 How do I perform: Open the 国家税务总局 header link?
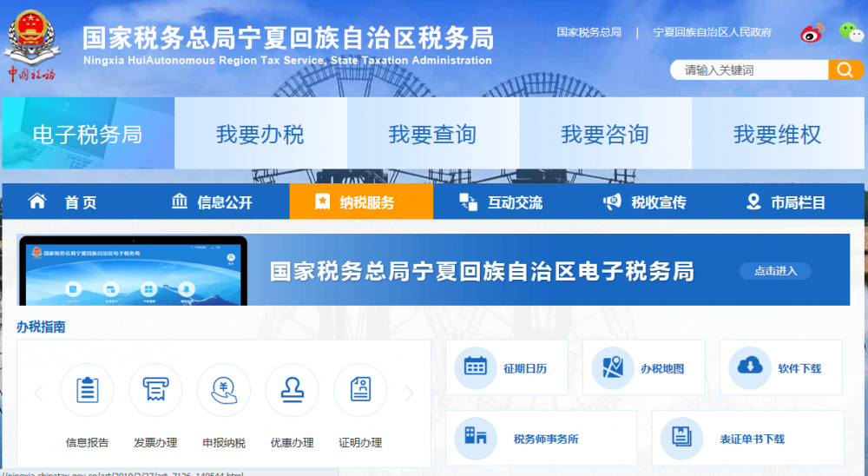(x=589, y=32)
